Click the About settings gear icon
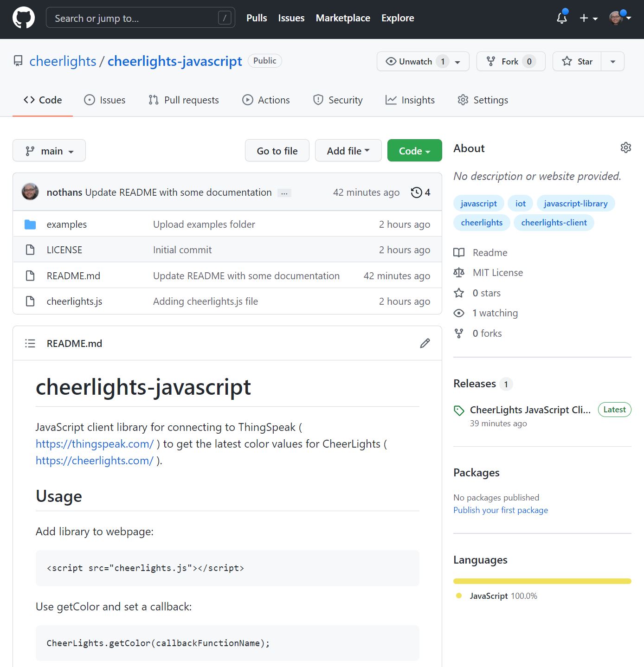Viewport: 644px width, 667px height. [x=625, y=148]
